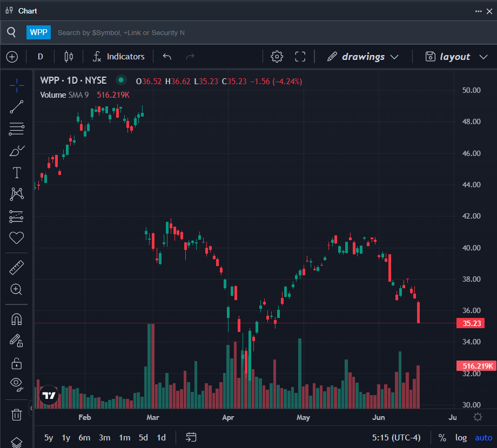The width and height of the screenshot is (497, 448).
Task: Select the brush drawing tool
Action: 17,151
